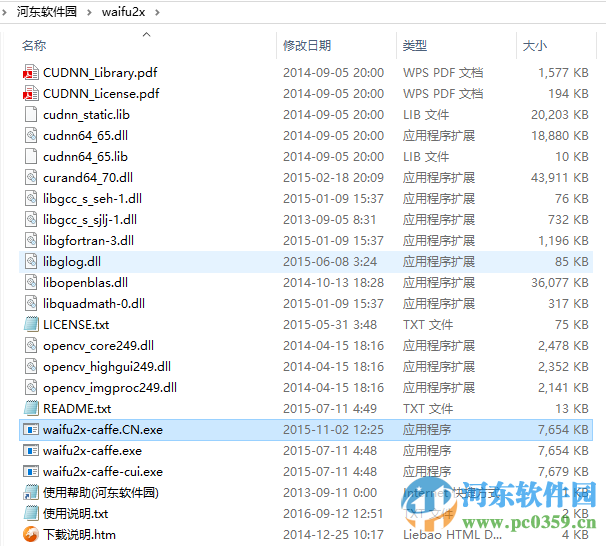
Task: Click the libquadmath-0.dll icon
Action: pyautogui.click(x=31, y=303)
